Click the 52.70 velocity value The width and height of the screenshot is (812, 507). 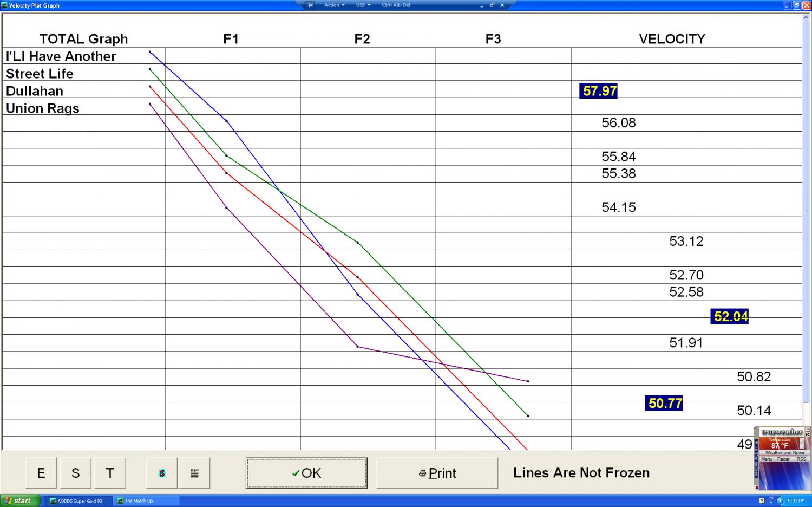point(686,275)
